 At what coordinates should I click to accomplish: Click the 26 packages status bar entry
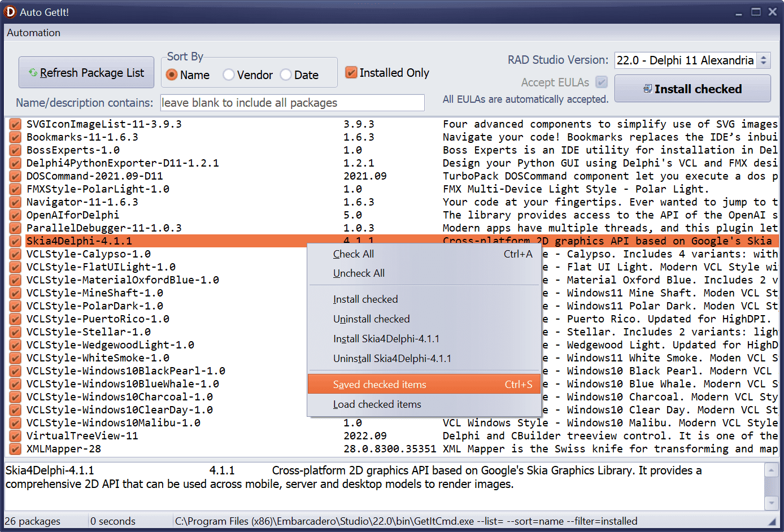click(33, 521)
